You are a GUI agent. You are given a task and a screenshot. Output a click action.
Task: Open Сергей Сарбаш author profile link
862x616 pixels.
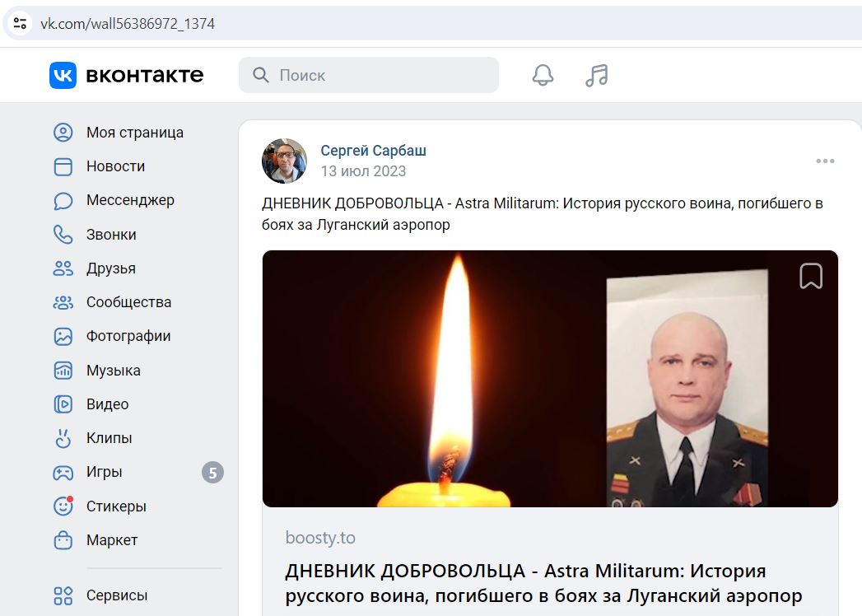coord(373,151)
